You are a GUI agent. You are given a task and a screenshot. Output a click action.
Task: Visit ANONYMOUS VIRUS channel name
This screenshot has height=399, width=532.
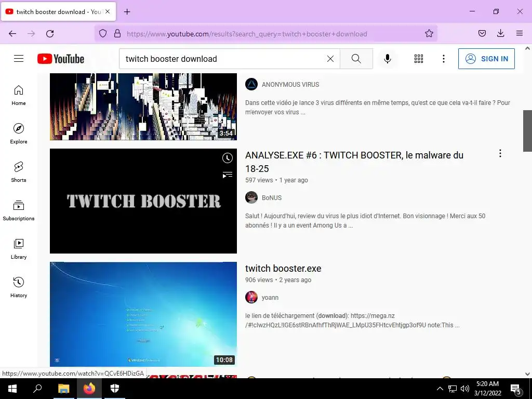click(290, 85)
